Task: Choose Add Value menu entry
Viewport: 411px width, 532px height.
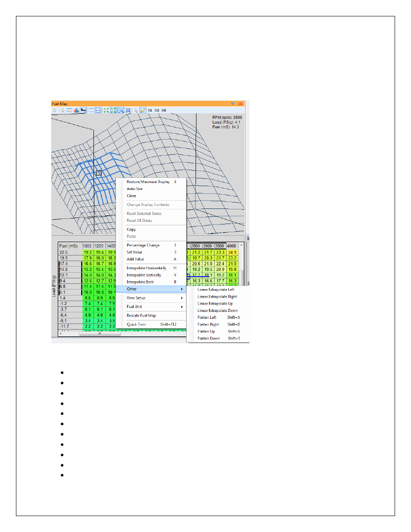Action: [x=151, y=259]
